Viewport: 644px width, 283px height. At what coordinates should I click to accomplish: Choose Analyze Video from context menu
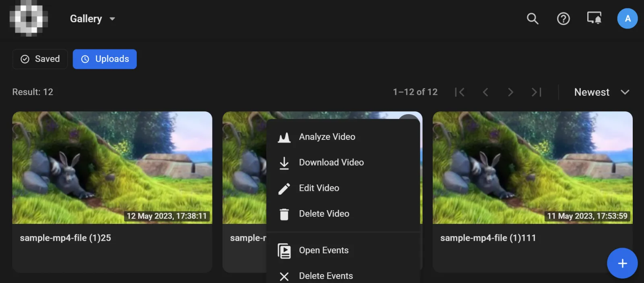pyautogui.click(x=343, y=137)
